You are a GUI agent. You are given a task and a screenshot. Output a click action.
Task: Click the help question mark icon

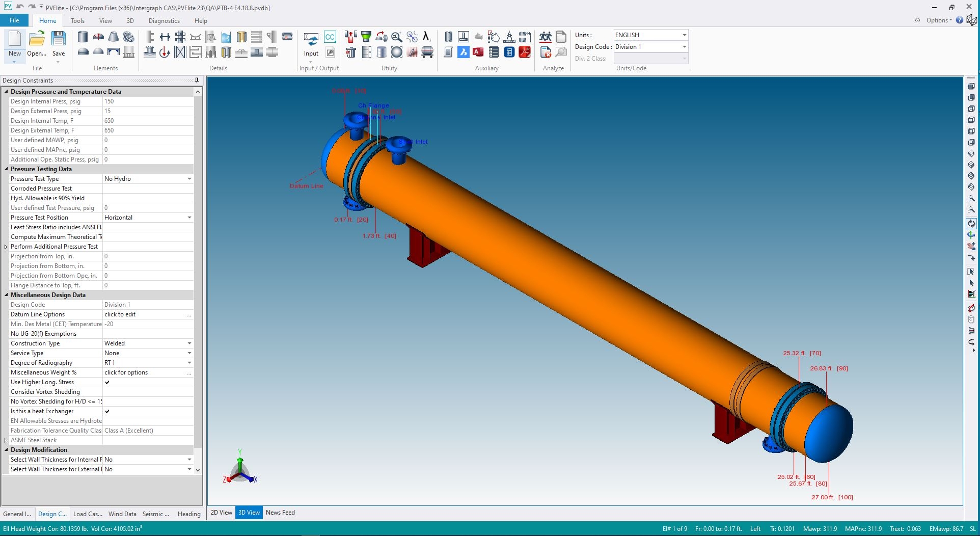coord(960,20)
